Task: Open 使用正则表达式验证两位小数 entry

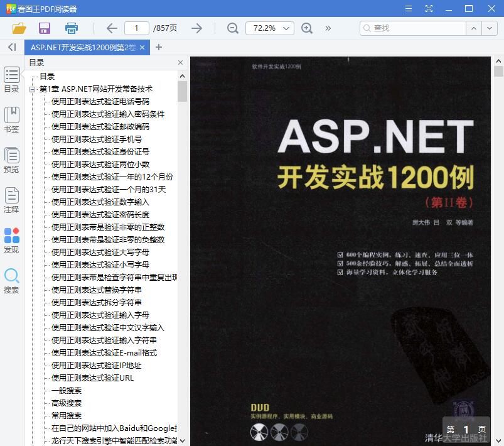Action: coord(100,165)
